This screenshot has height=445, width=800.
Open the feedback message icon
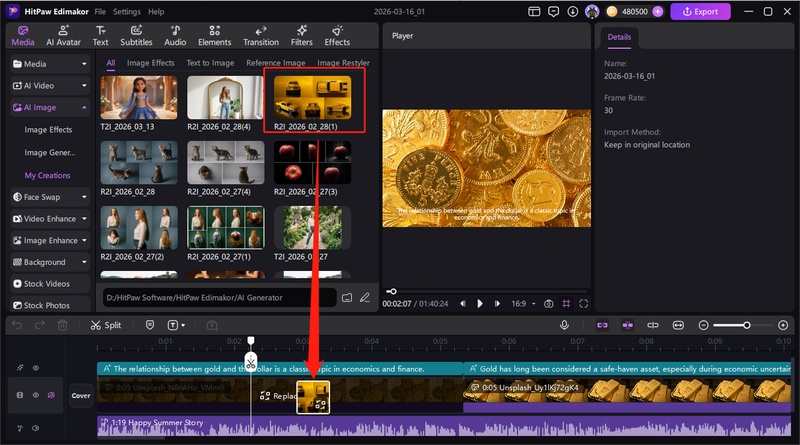coord(554,11)
